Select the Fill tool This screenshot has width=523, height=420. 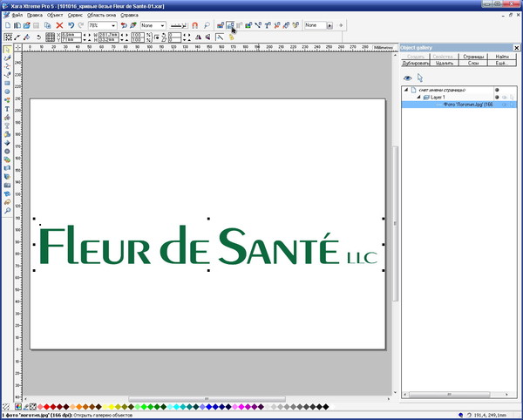(x=7, y=118)
